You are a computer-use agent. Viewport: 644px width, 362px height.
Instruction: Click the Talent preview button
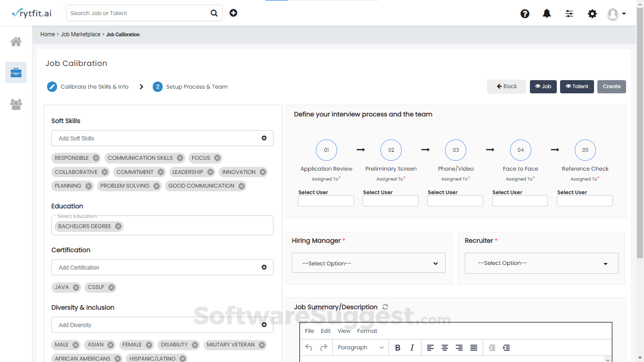577,87
